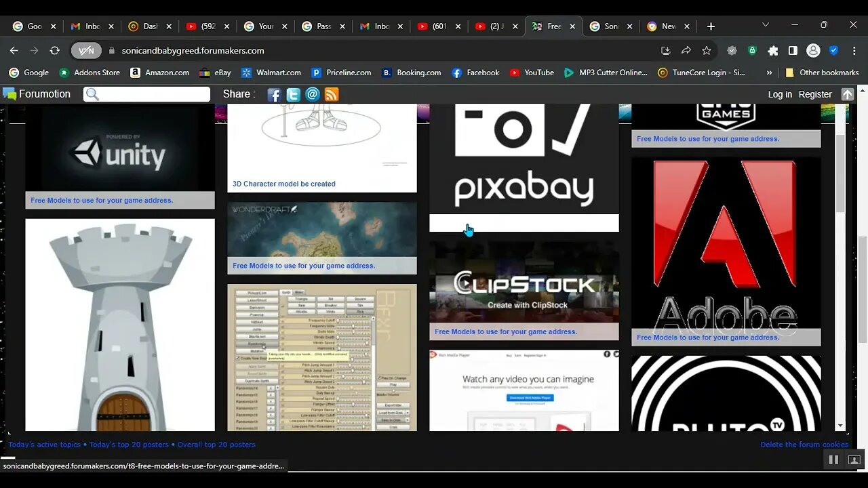Close the Your tab
The image size is (868, 488).
pos(284,26)
